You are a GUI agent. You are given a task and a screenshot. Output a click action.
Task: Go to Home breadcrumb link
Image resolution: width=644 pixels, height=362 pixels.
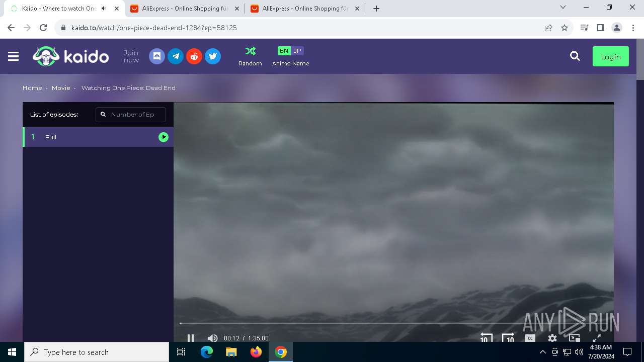tap(32, 88)
